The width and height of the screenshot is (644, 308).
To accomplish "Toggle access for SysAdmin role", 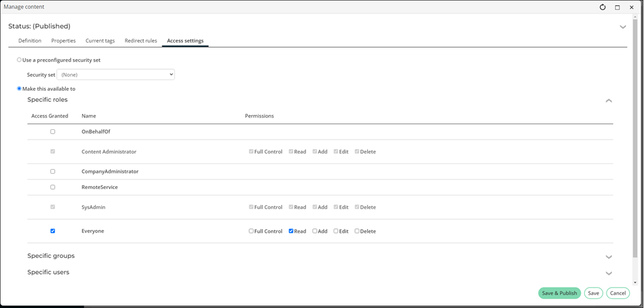I will 53,207.
